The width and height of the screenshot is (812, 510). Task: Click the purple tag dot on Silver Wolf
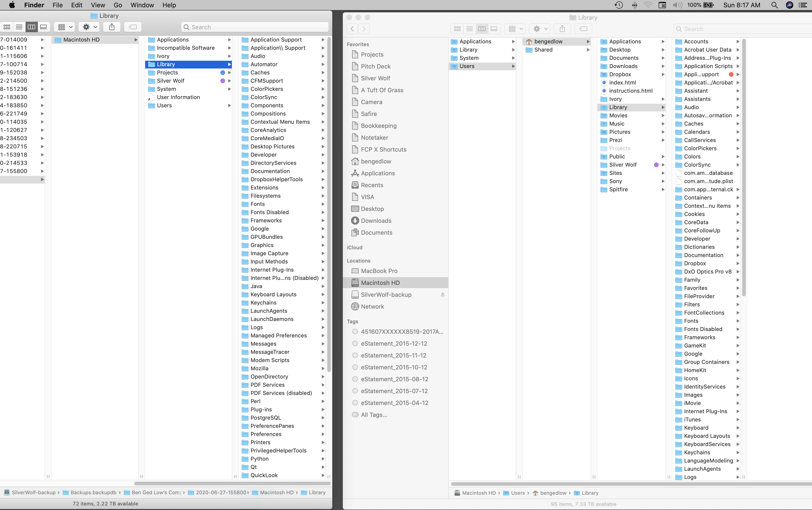223,81
